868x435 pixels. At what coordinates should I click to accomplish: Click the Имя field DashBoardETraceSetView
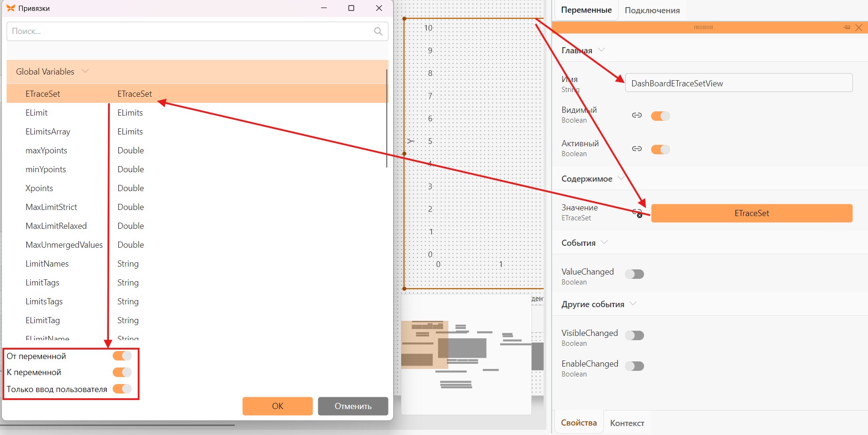(x=738, y=83)
